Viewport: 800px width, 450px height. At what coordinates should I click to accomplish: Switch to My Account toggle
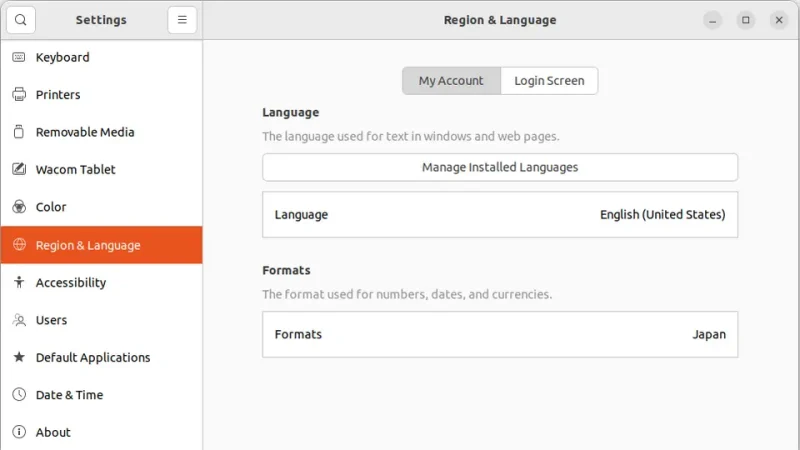[x=451, y=81]
